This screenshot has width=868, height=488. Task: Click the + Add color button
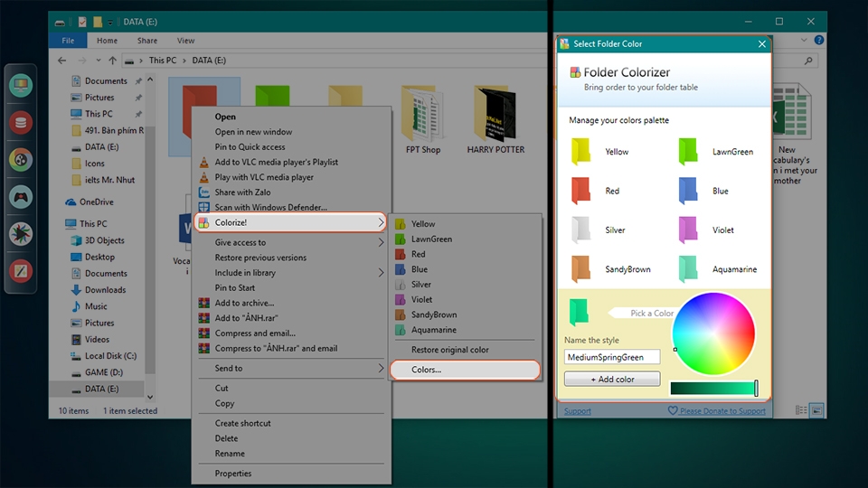click(612, 379)
